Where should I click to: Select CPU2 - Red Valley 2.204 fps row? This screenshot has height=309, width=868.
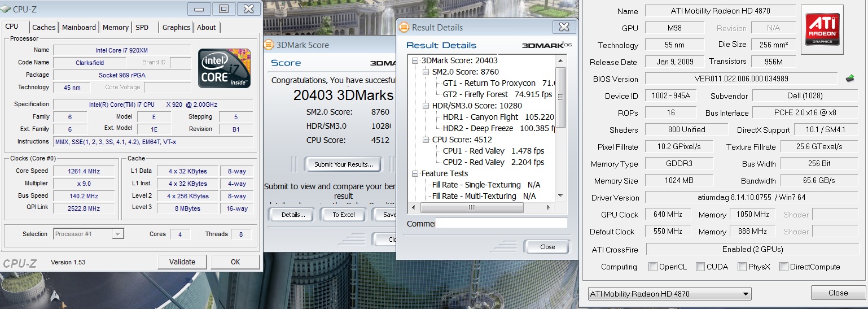tap(494, 162)
